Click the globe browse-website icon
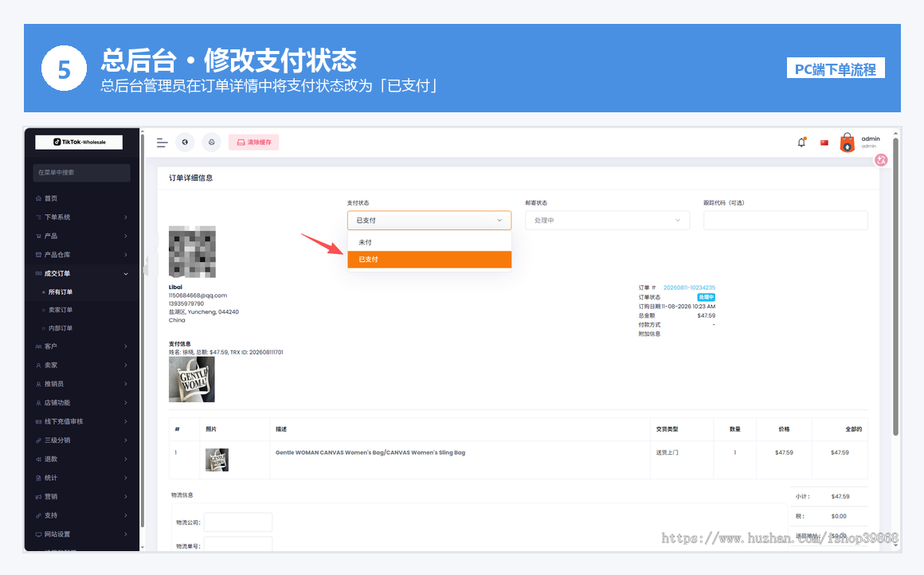This screenshot has height=575, width=924. point(185,143)
